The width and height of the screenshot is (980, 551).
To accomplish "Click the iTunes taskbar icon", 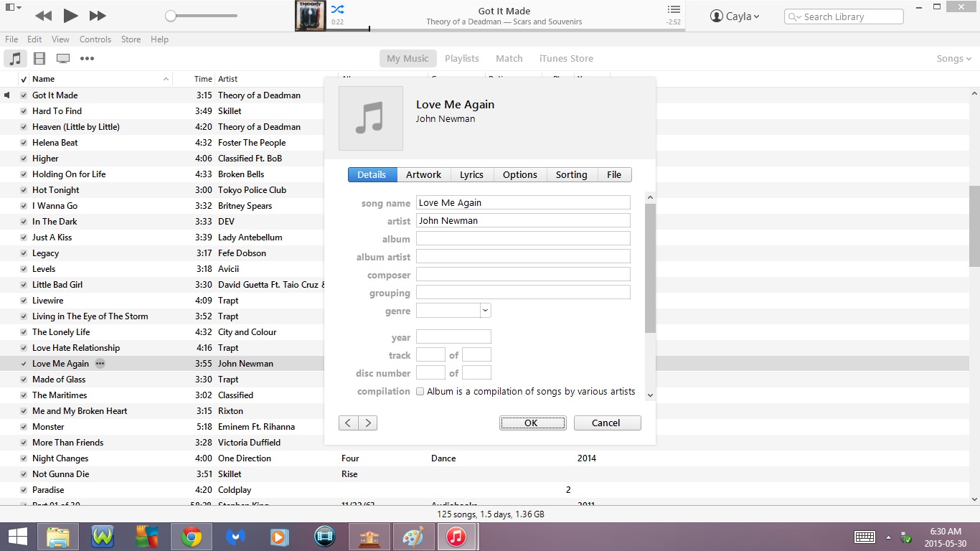I will tap(456, 537).
